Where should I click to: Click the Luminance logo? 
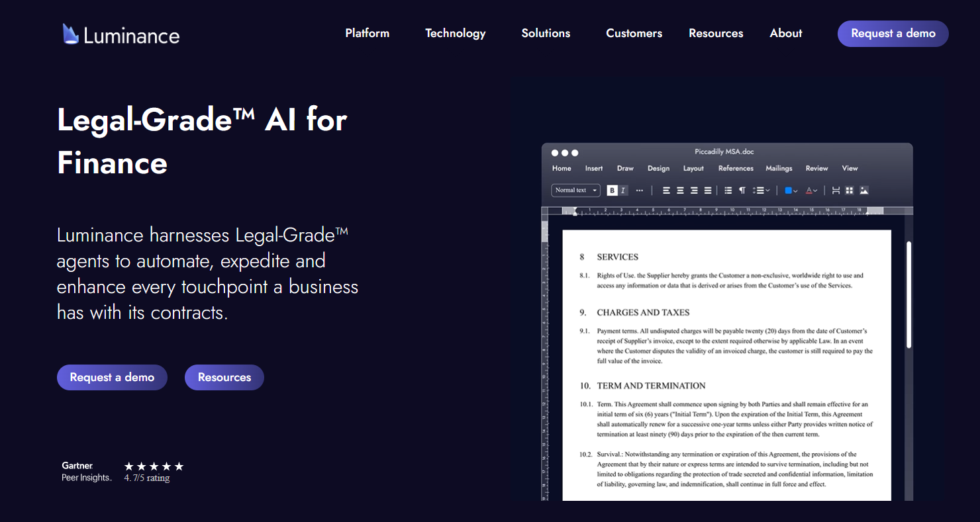(x=121, y=34)
